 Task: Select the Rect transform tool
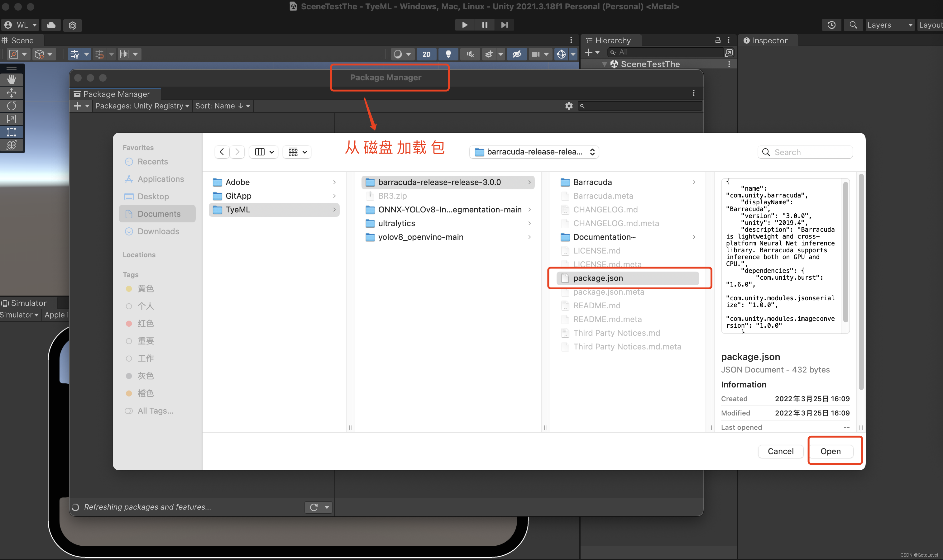point(12,132)
